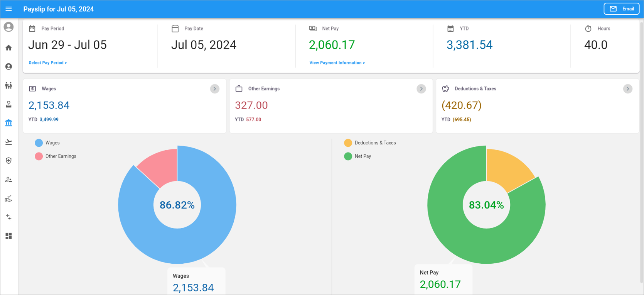Open View Payment Information link
This screenshot has height=295, width=644.
(x=337, y=63)
